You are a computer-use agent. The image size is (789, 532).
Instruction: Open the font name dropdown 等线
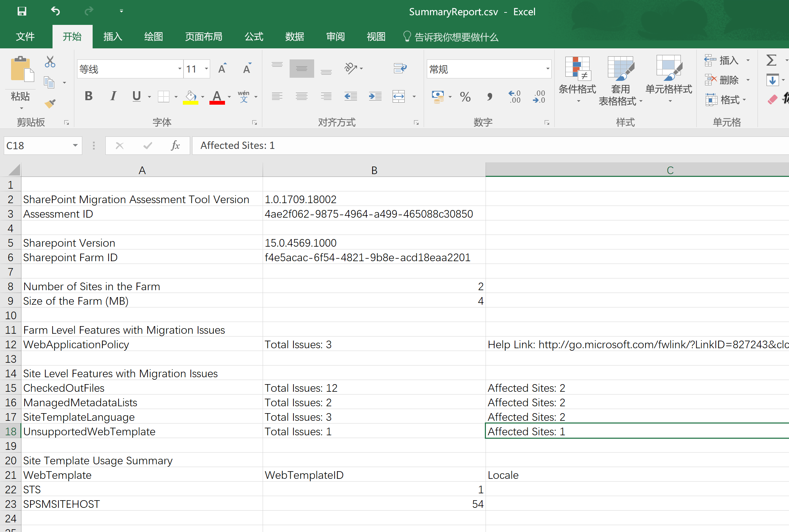pos(180,69)
